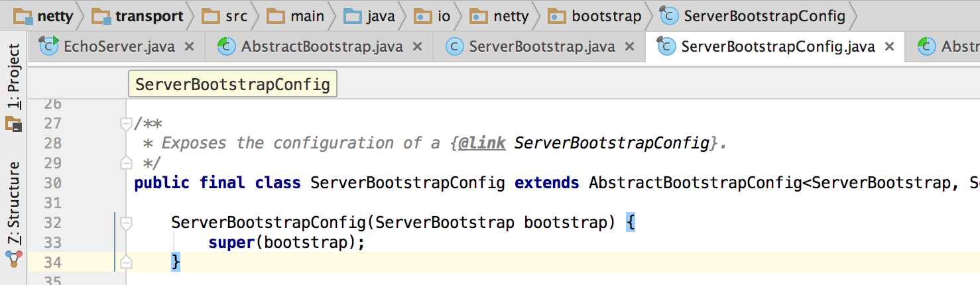Screen dimensions: 980x285
Task: Click the io package icon
Action: (422, 16)
